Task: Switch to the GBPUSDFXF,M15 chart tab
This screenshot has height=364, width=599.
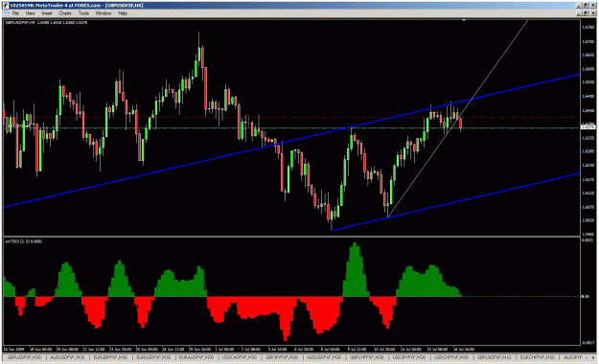Action: (x=495, y=357)
